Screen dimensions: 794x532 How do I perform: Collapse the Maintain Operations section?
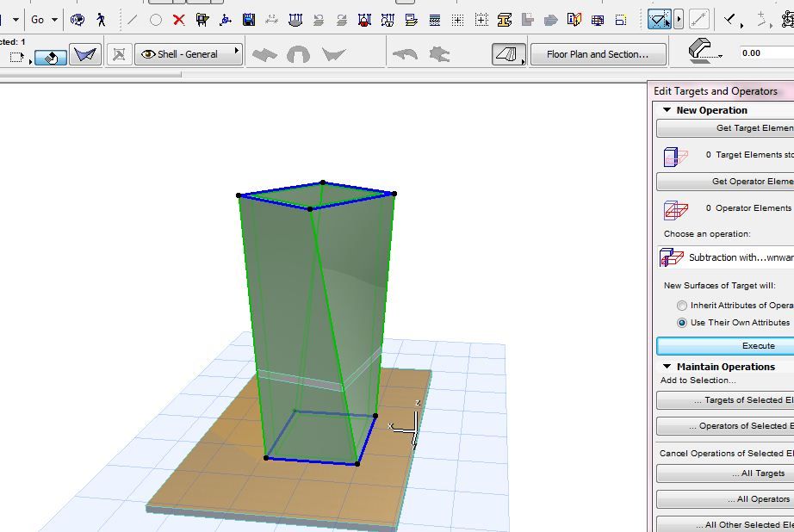667,367
